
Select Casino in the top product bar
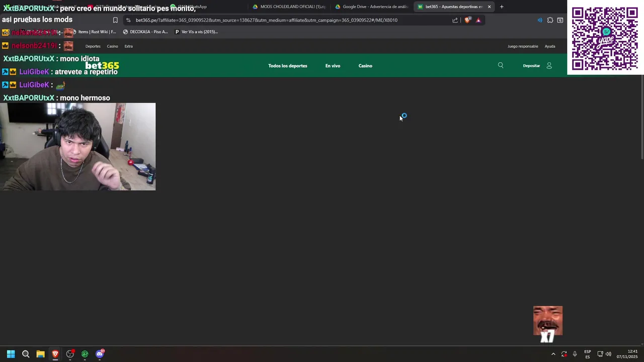[112, 46]
